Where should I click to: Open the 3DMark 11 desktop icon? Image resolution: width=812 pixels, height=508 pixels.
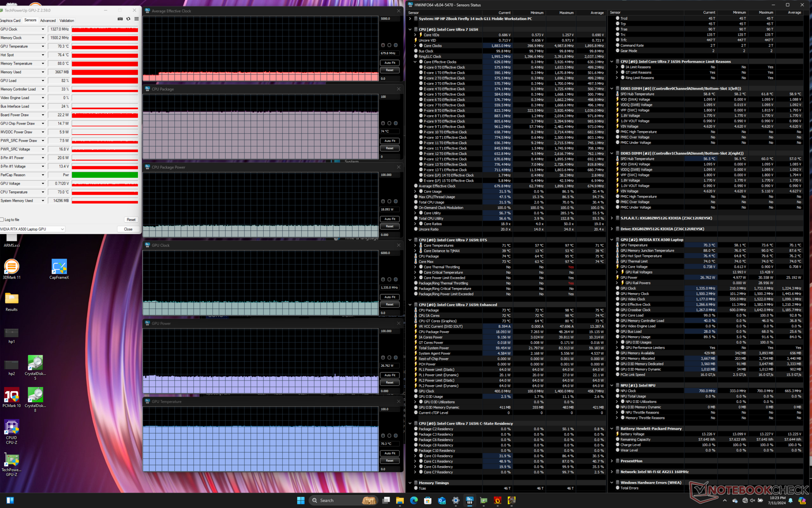[x=11, y=267]
